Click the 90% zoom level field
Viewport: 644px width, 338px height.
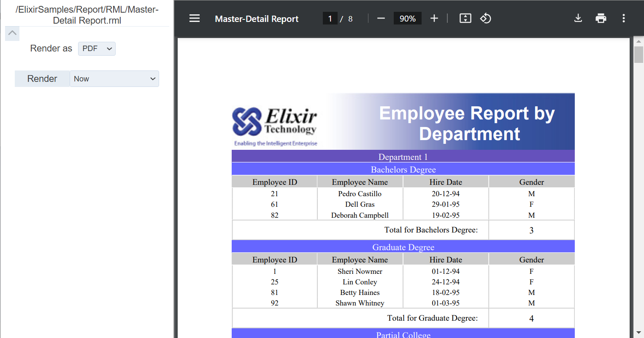pos(407,19)
